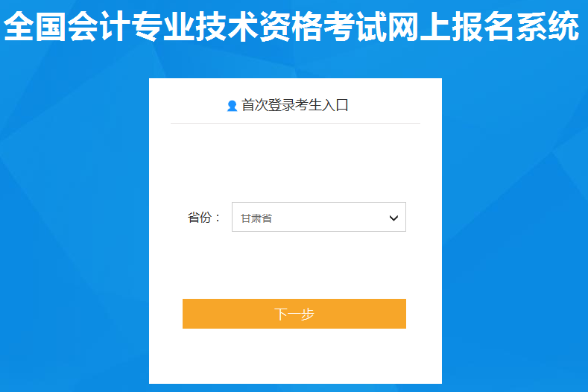Click 网上报名系统 in the page title
This screenshot has height=392, width=588.
click(484, 26)
